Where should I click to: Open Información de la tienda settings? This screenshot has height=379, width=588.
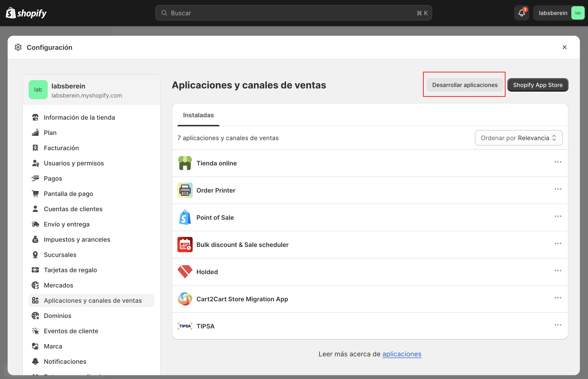[79, 117]
